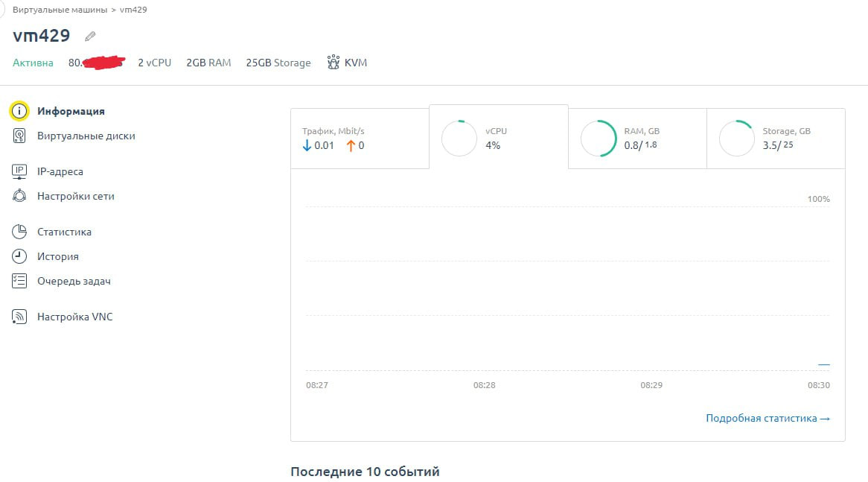Open the Настройки сети menu item
The height and width of the screenshot is (482, 868).
76,196
